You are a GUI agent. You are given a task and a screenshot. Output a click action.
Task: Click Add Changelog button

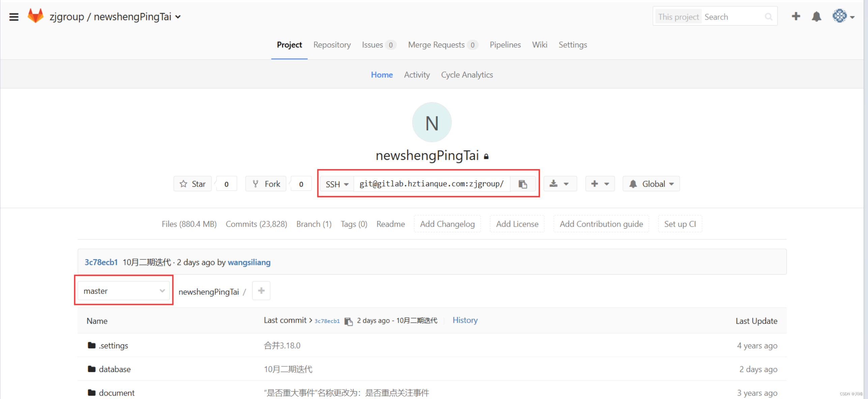pyautogui.click(x=447, y=224)
